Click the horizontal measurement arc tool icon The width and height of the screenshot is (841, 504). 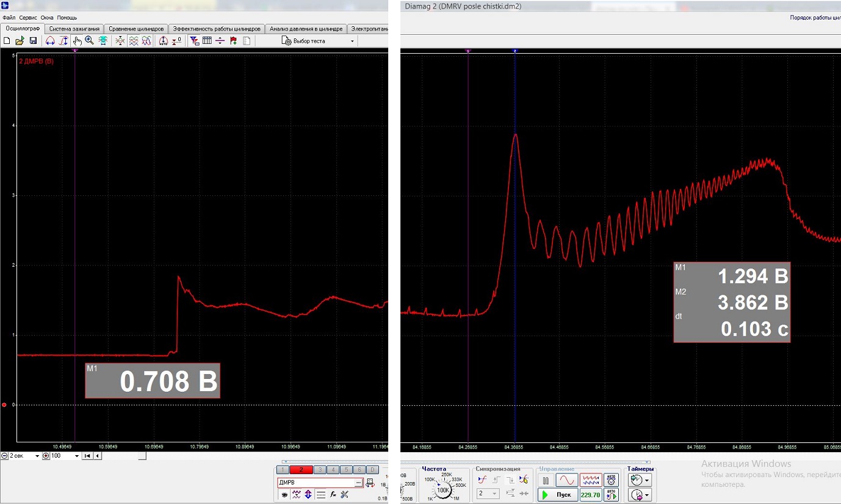click(50, 41)
